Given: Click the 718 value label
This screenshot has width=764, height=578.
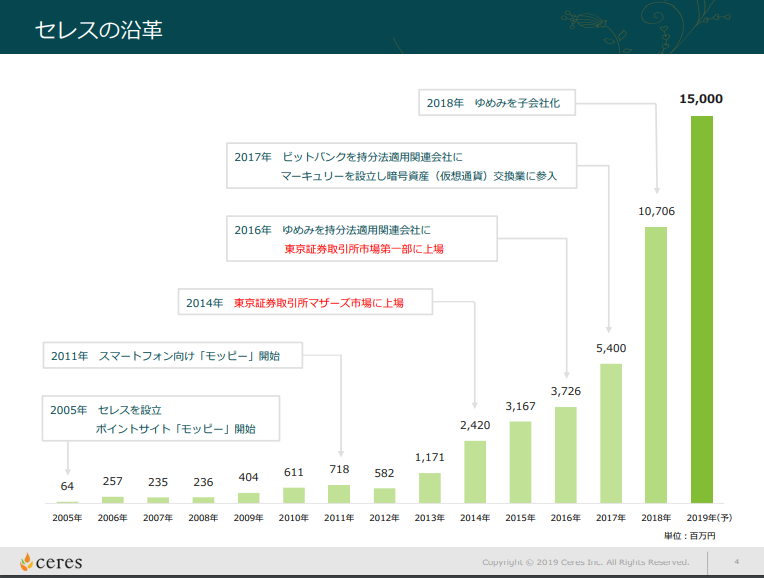Looking at the screenshot, I should (339, 469).
